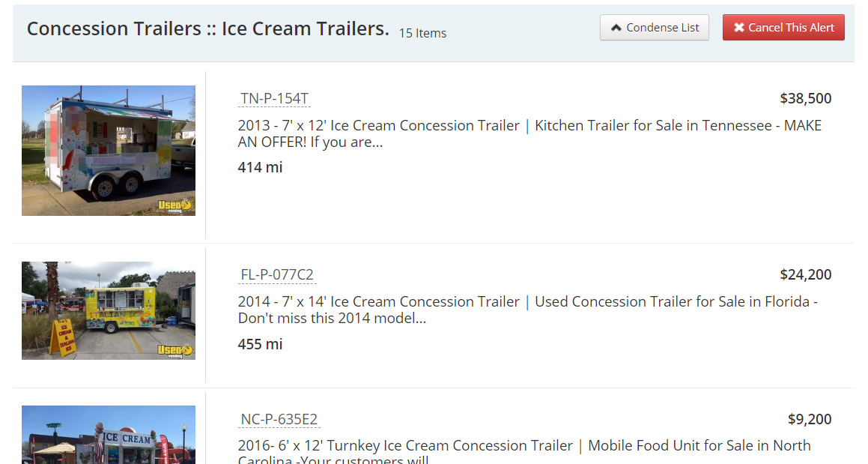Open listing ID NC-P-635E2
Viewport: 868px width, 464px height.
coord(279,419)
